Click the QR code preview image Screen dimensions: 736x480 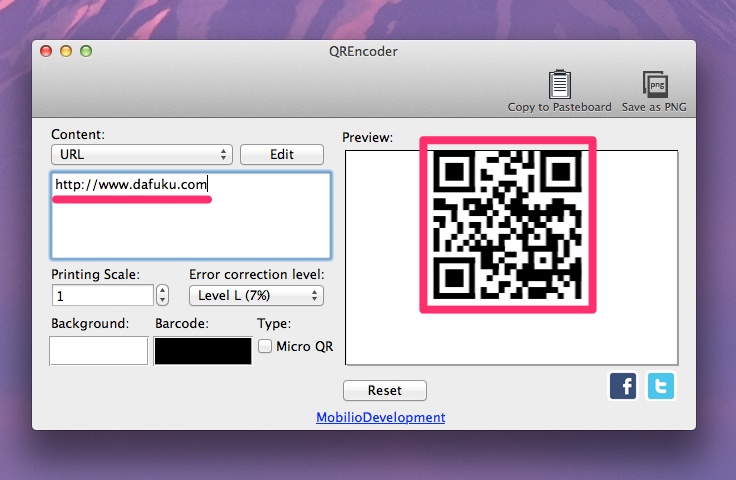point(507,225)
